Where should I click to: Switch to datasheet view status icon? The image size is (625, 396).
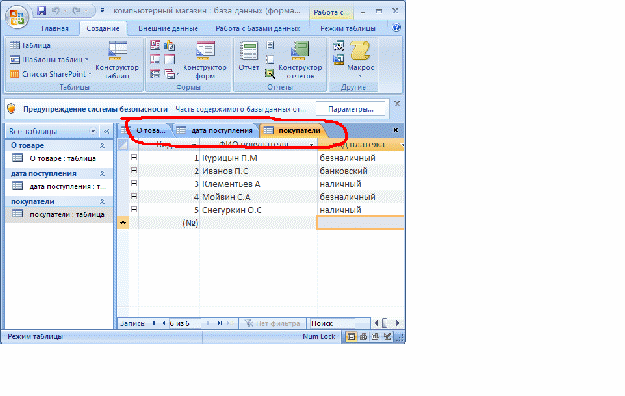351,337
